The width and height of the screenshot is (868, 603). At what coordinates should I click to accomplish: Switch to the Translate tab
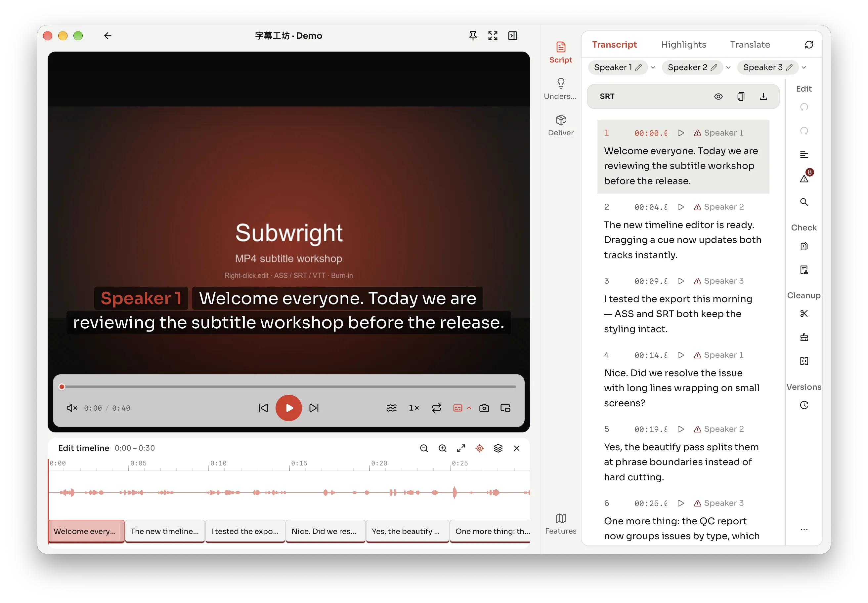point(750,45)
